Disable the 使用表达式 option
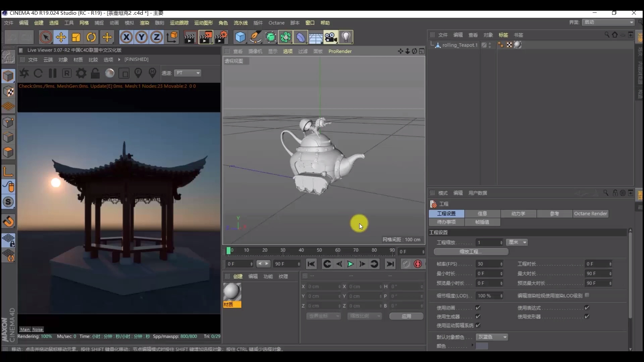Image resolution: width=644 pixels, height=362 pixels. pos(587,307)
